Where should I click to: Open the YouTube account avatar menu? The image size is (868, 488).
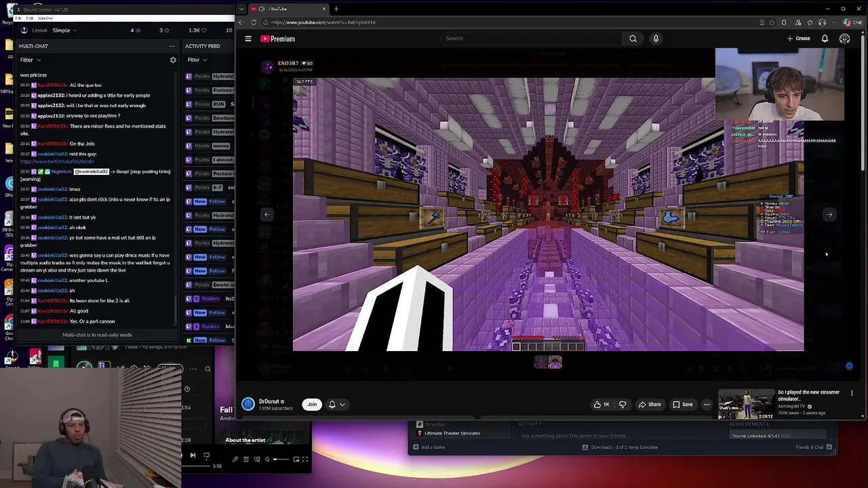click(x=844, y=39)
